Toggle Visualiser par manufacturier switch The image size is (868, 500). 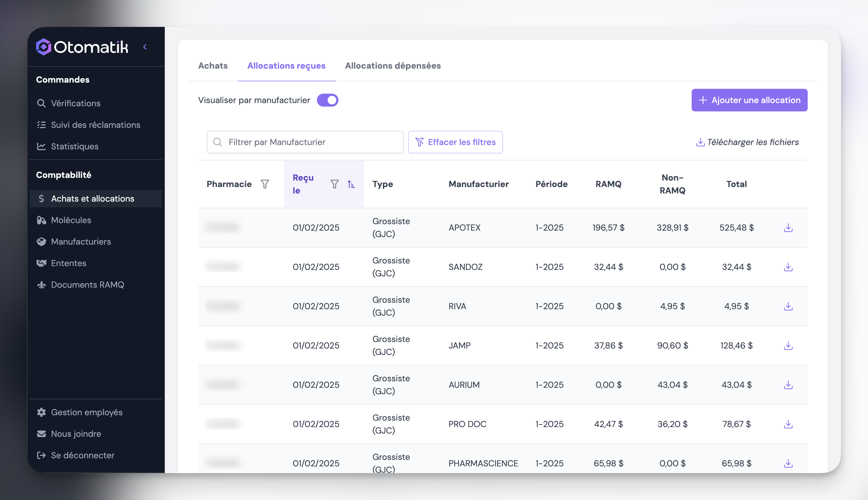pos(327,100)
